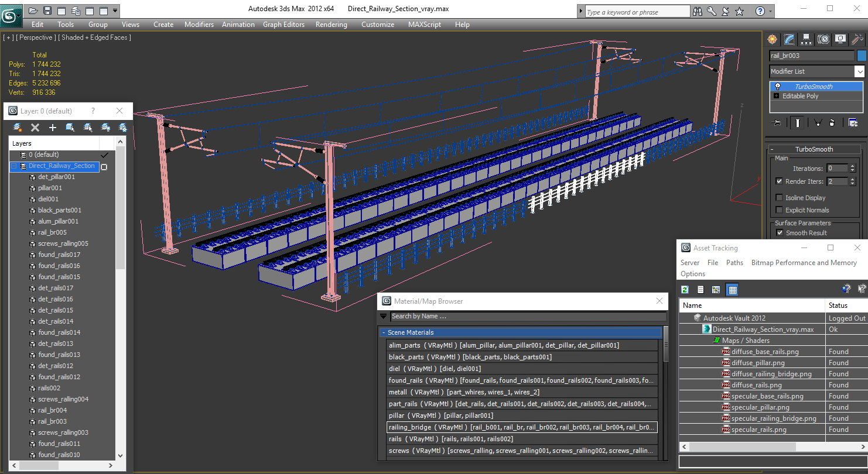Set layer 0 (default) as current checkmark
The width and height of the screenshot is (868, 474).
coord(105,155)
